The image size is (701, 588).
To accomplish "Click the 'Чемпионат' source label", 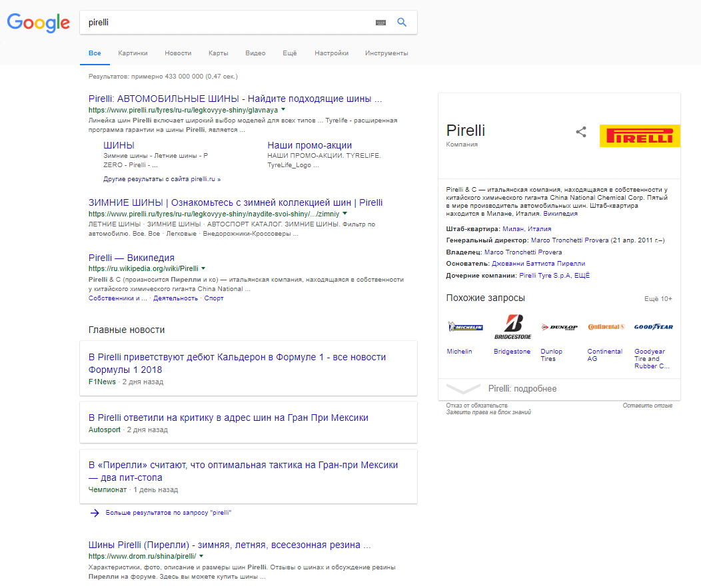I will [107, 489].
